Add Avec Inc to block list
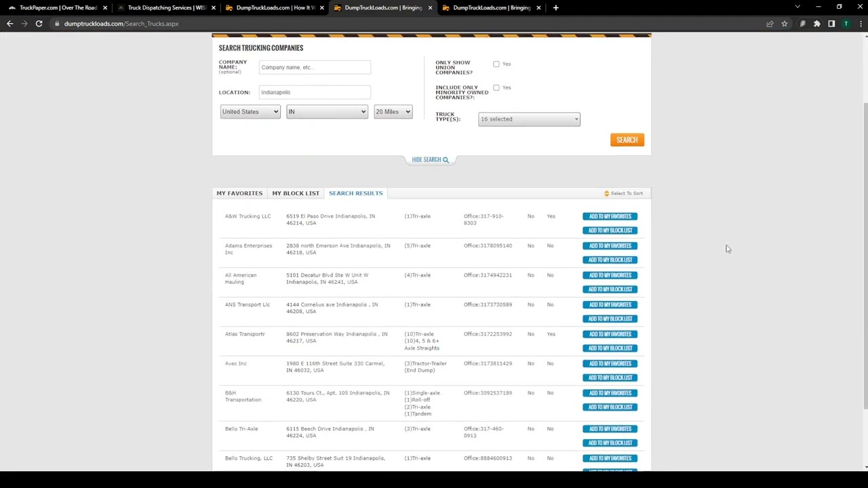This screenshot has width=868, height=488. 610,378
